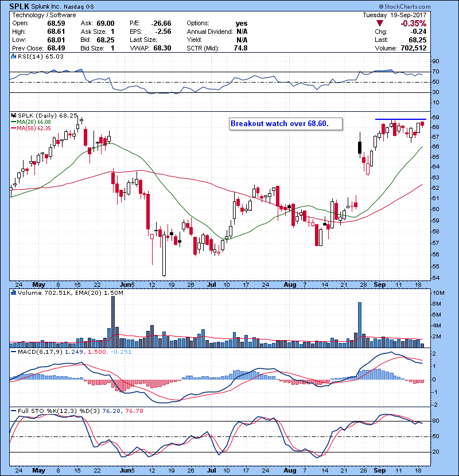Click the bar-chart icon beside Volume label
The width and height of the screenshot is (459, 476).
[x=13, y=292]
